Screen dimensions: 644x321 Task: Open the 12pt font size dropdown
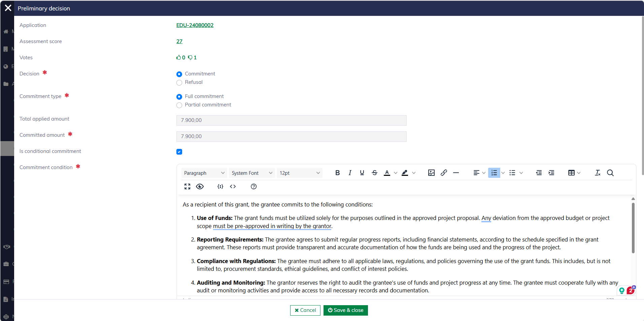pos(299,173)
